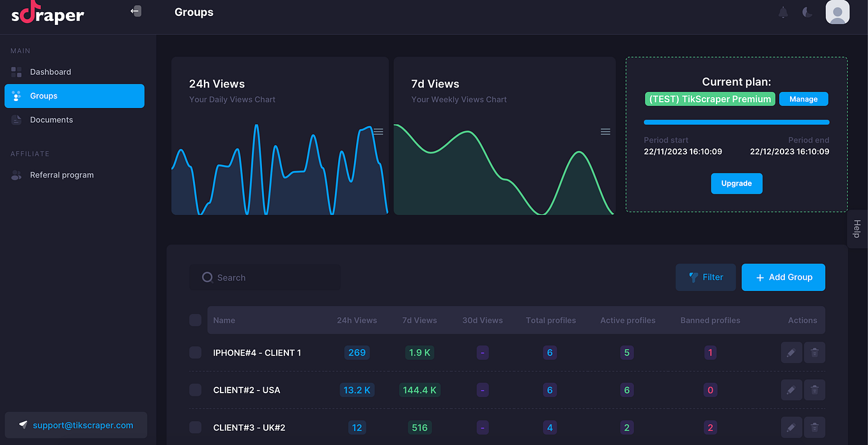Delete the CLIENT#2 - USA group

pyautogui.click(x=814, y=390)
